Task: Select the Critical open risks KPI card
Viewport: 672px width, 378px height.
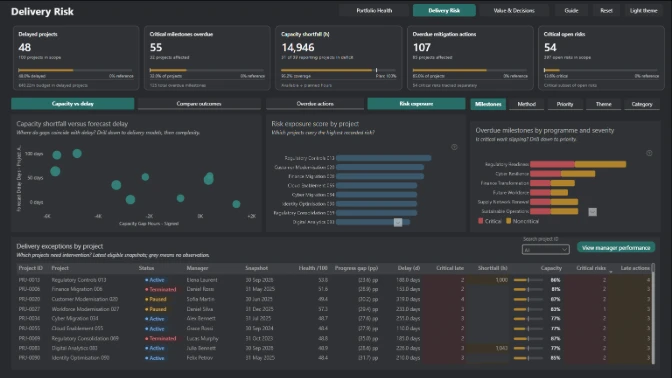Action: [x=601, y=58]
